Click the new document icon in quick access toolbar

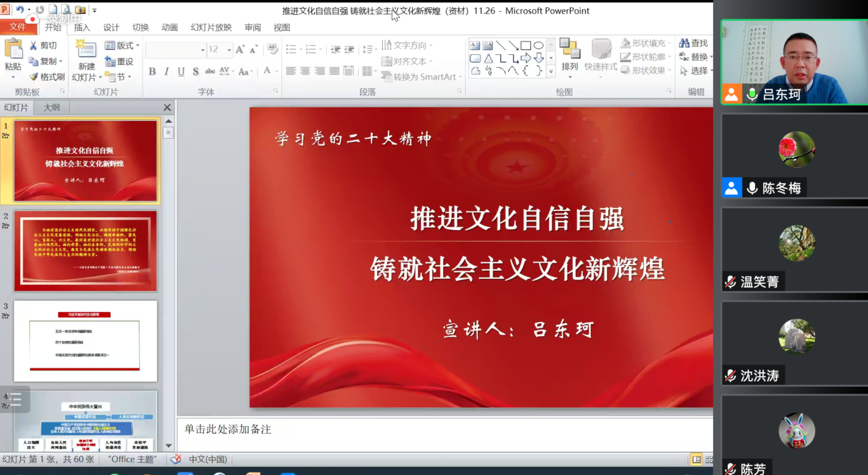click(53, 10)
